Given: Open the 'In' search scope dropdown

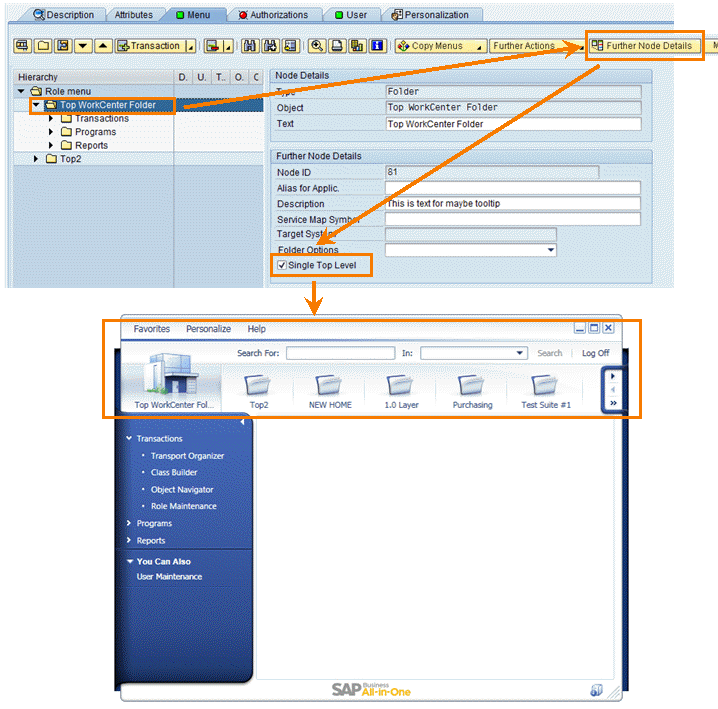Looking at the screenshot, I should (x=520, y=353).
